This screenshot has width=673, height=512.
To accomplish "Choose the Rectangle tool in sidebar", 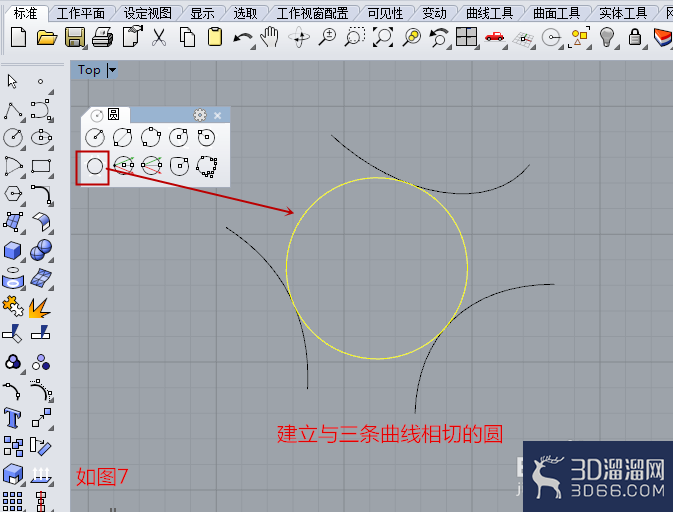I will pyautogui.click(x=41, y=166).
